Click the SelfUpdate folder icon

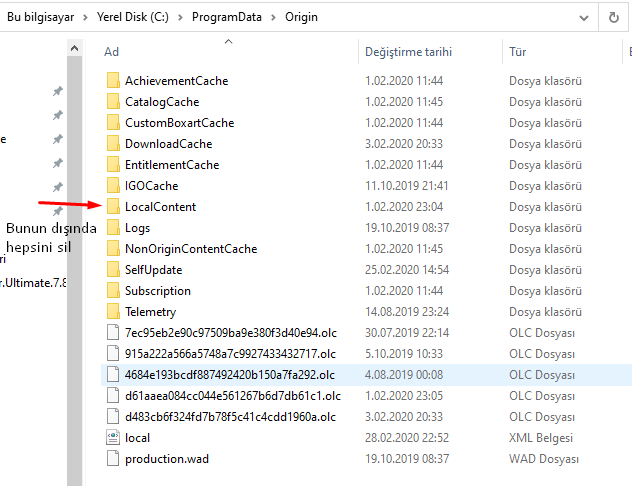(113, 270)
